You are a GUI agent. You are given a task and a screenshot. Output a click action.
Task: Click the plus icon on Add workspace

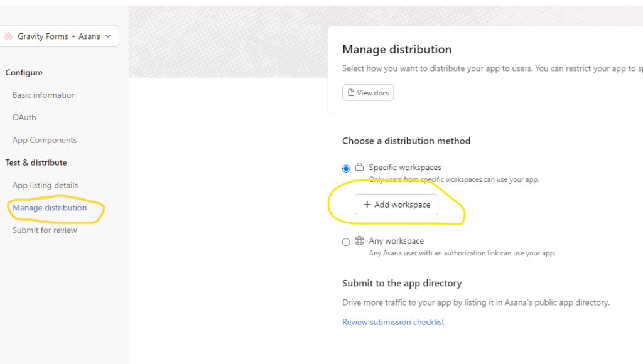pyautogui.click(x=367, y=205)
